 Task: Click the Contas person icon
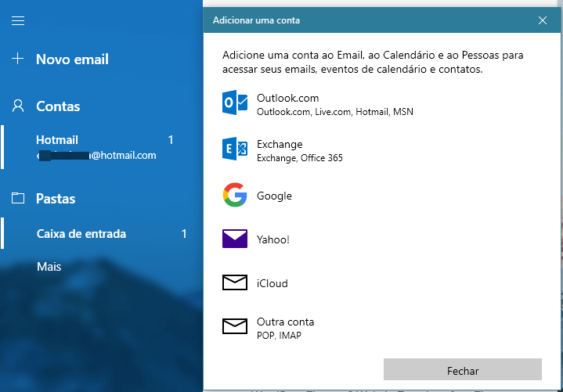coord(18,106)
